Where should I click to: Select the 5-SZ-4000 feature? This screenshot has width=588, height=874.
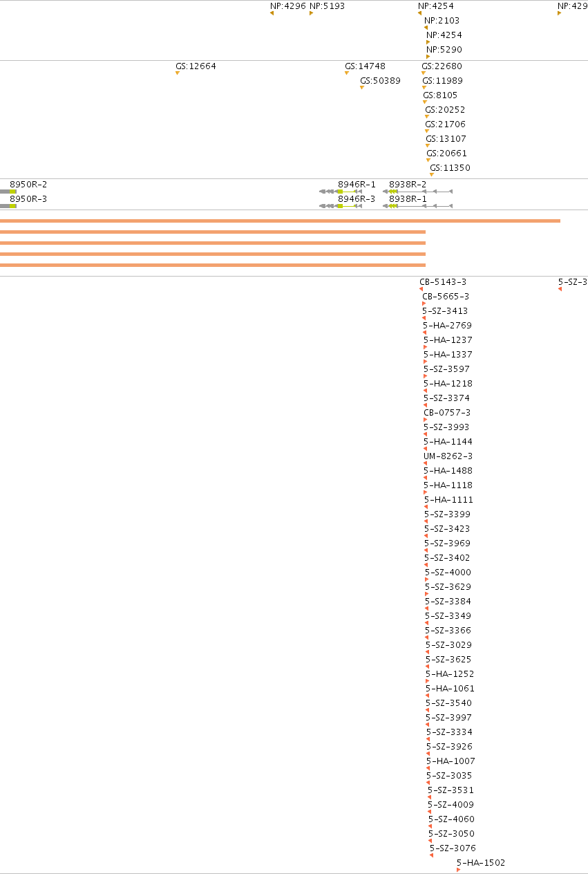point(448,573)
